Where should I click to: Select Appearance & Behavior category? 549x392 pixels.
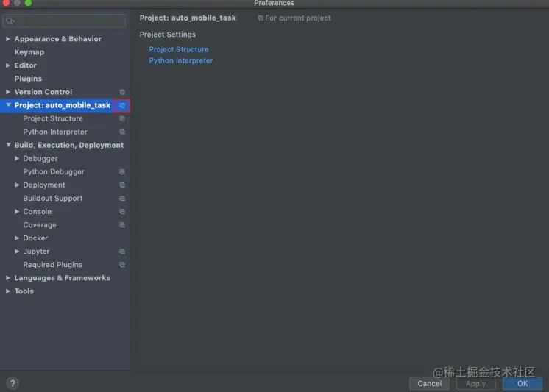tap(58, 39)
